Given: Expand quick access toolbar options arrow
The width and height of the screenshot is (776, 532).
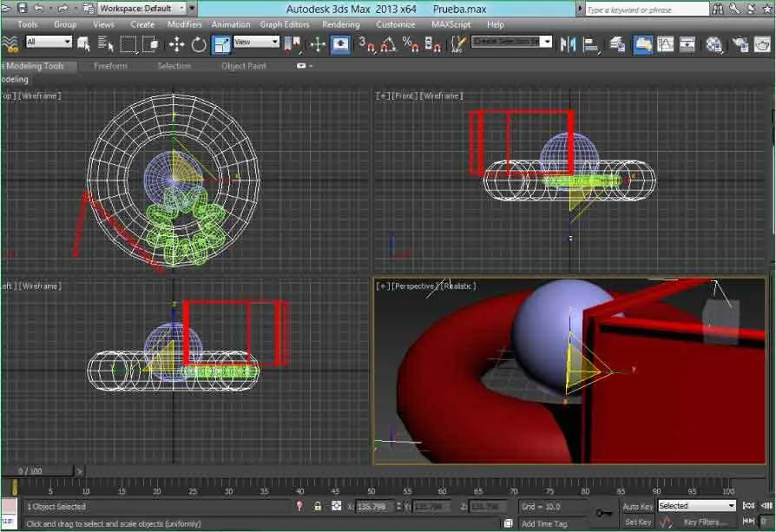Looking at the screenshot, I should pos(192,9).
